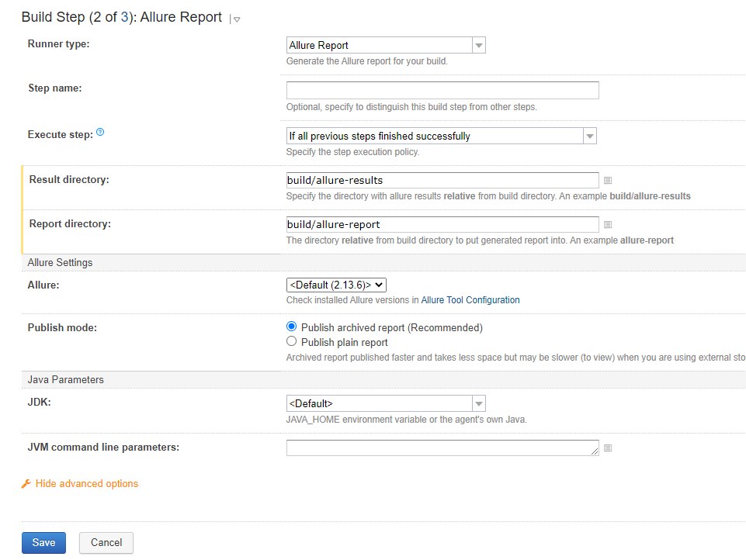This screenshot has width=746, height=560.
Task: Open the build step title dropdown arrow
Action: point(237,19)
